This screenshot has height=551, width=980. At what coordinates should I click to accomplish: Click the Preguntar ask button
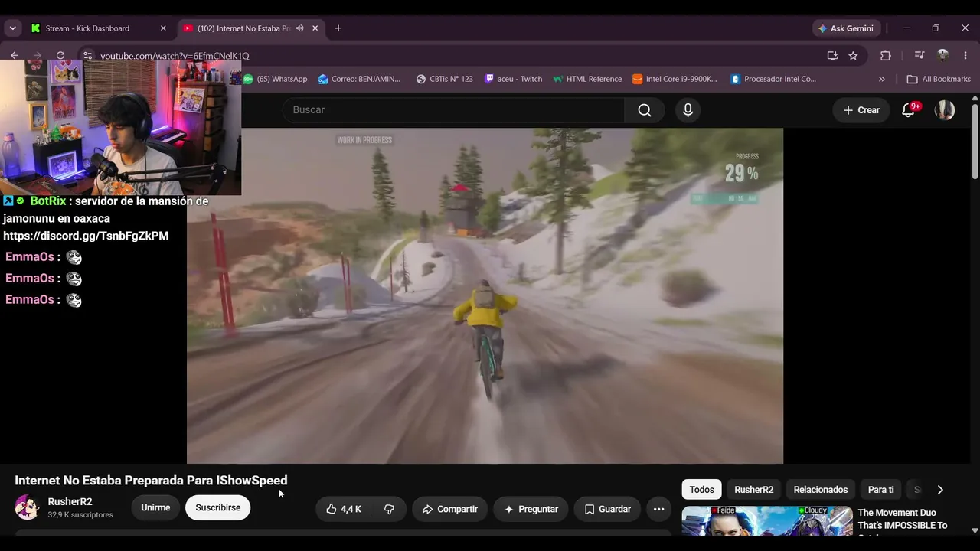[531, 509]
